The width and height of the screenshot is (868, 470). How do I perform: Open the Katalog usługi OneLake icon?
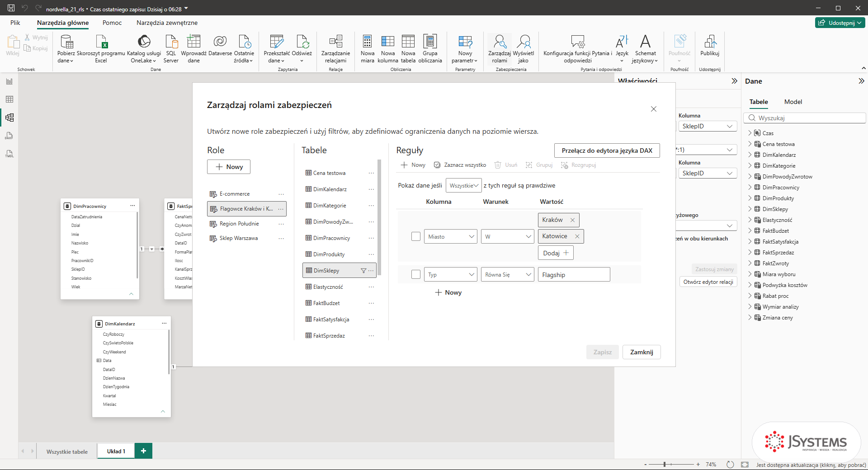point(144,49)
